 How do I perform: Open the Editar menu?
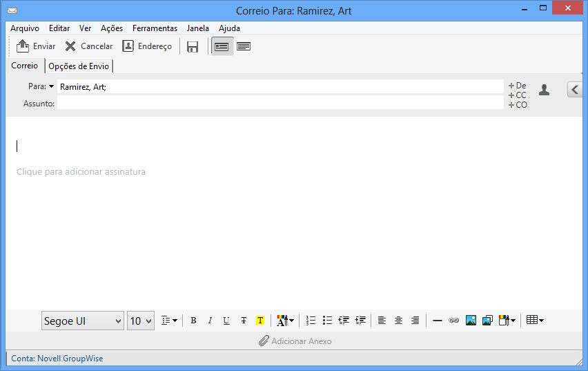[x=59, y=28]
